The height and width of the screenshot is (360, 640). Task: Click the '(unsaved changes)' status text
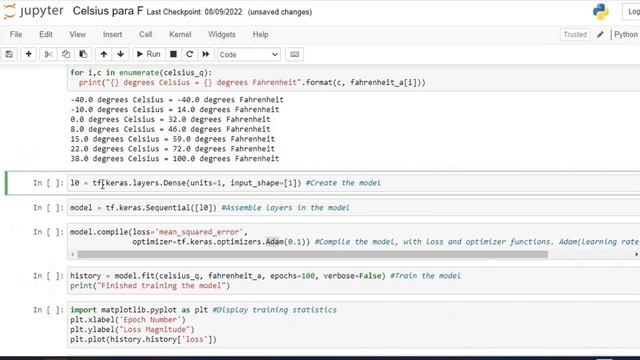click(x=280, y=12)
